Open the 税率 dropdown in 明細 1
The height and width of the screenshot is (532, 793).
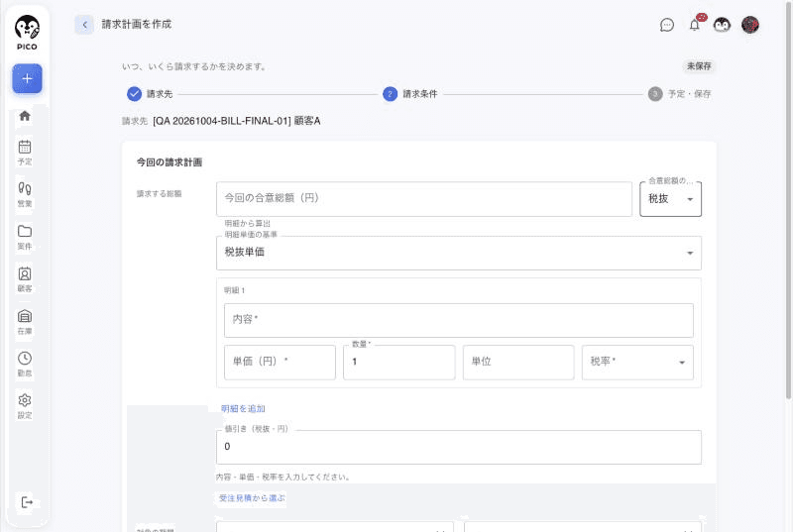coord(637,362)
